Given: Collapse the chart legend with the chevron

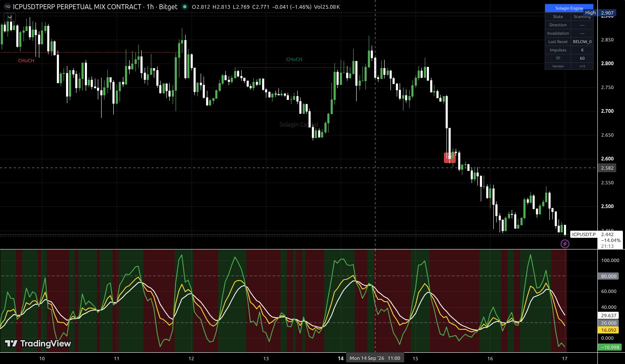Looking at the screenshot, I should [x=10, y=17].
